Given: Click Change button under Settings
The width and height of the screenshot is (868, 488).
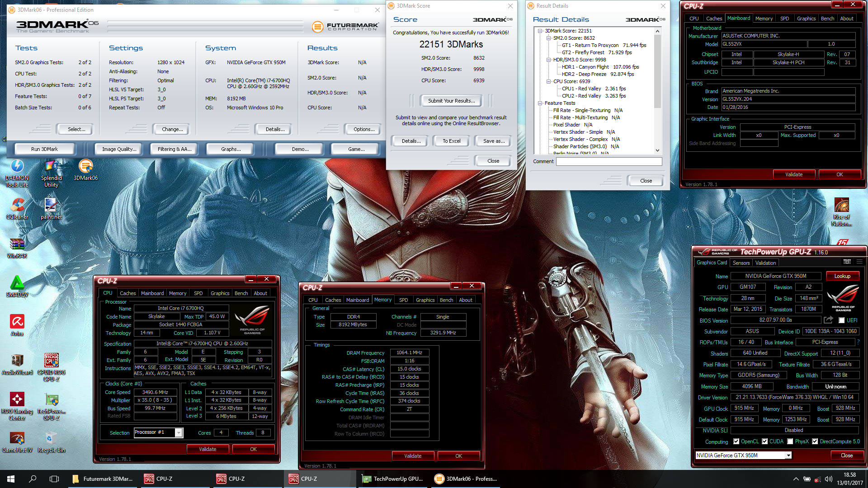Looking at the screenshot, I should [172, 129].
